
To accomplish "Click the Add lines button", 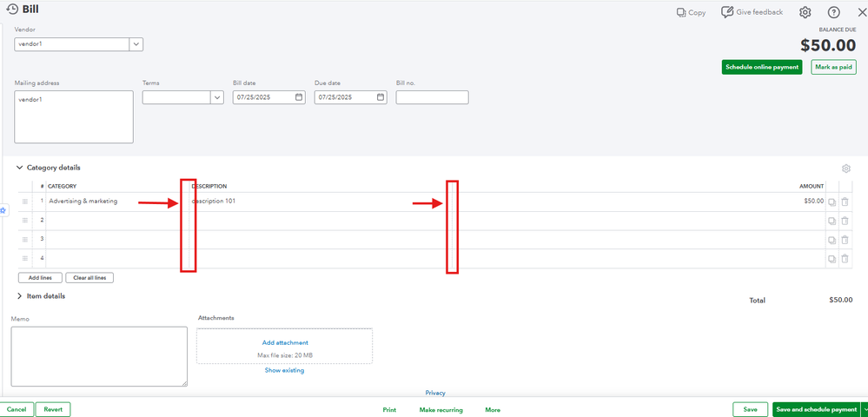I will click(40, 278).
